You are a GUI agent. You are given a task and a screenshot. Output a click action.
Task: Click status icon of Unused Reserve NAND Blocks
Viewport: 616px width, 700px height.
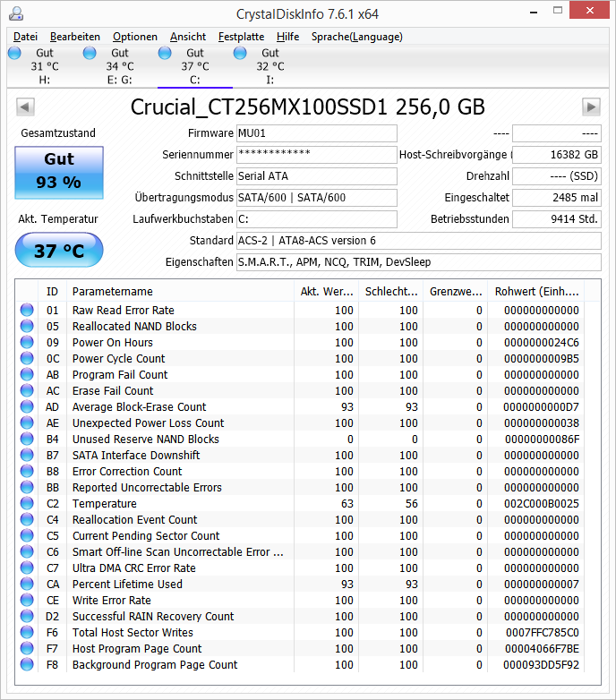tap(27, 439)
